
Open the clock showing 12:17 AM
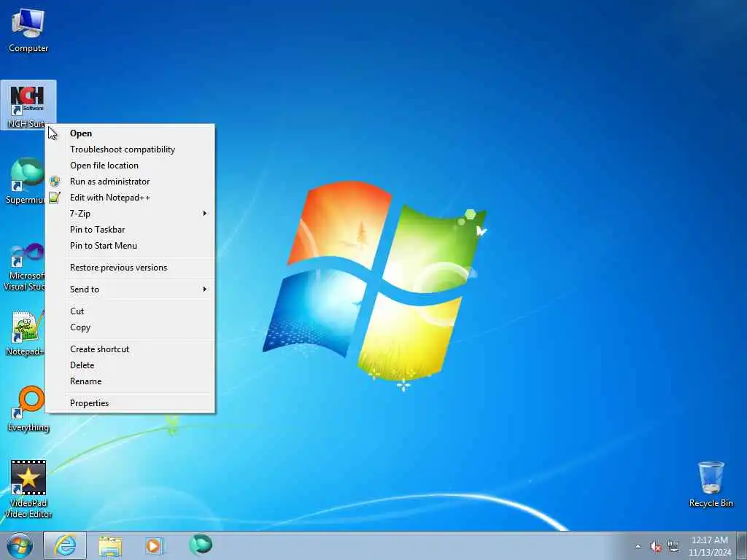709,546
